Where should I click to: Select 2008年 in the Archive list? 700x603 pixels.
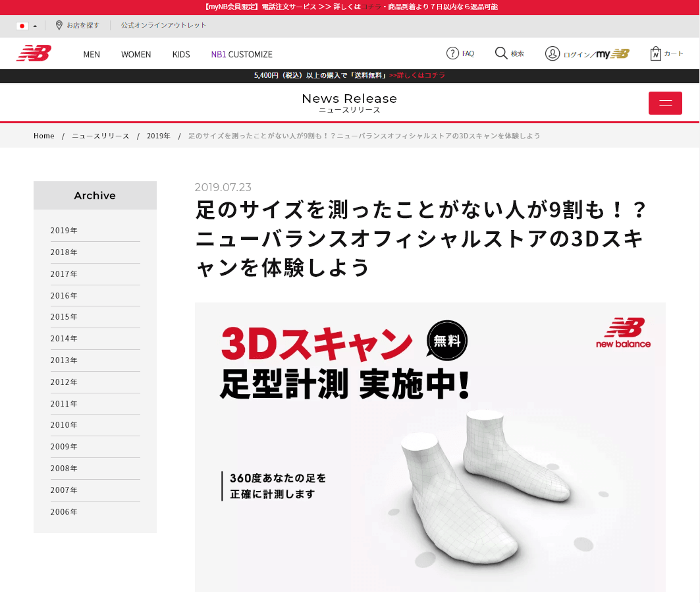click(x=64, y=468)
